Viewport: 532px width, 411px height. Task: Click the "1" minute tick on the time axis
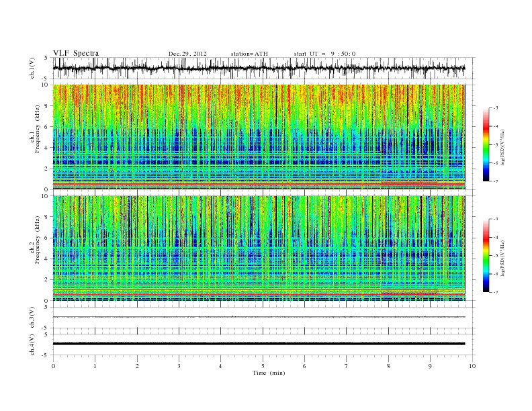[x=95, y=366]
